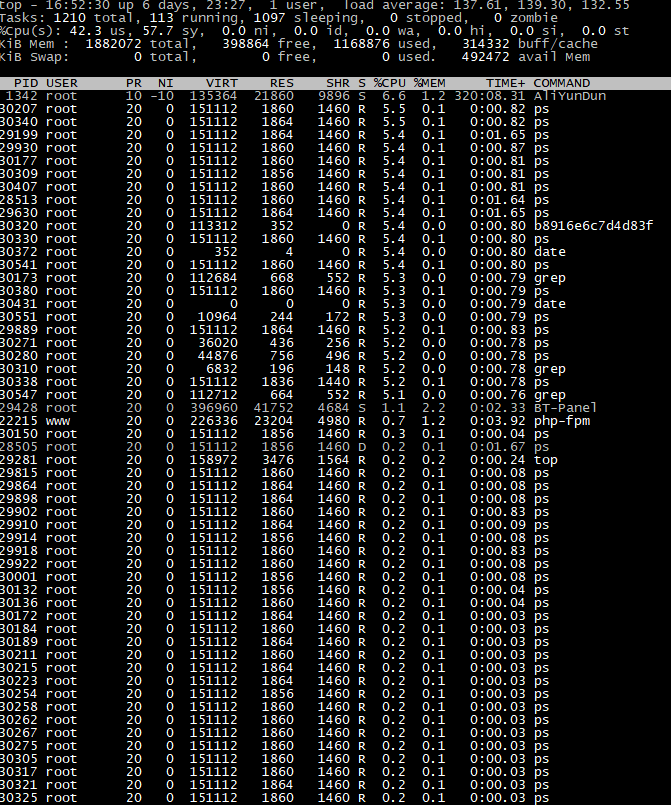Screen dimensions: 671x805
Task: Click the Tasks total count line
Action: pos(279,18)
